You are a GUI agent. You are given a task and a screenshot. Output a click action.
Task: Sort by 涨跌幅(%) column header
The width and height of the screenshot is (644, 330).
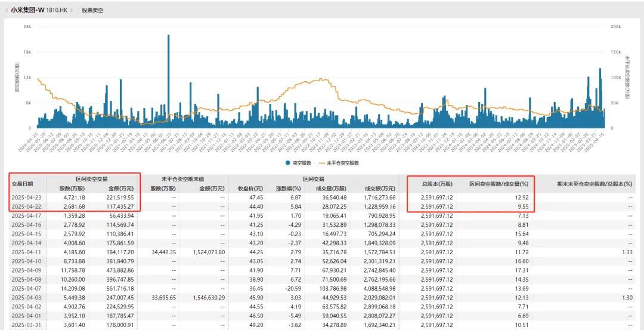pyautogui.click(x=289, y=189)
